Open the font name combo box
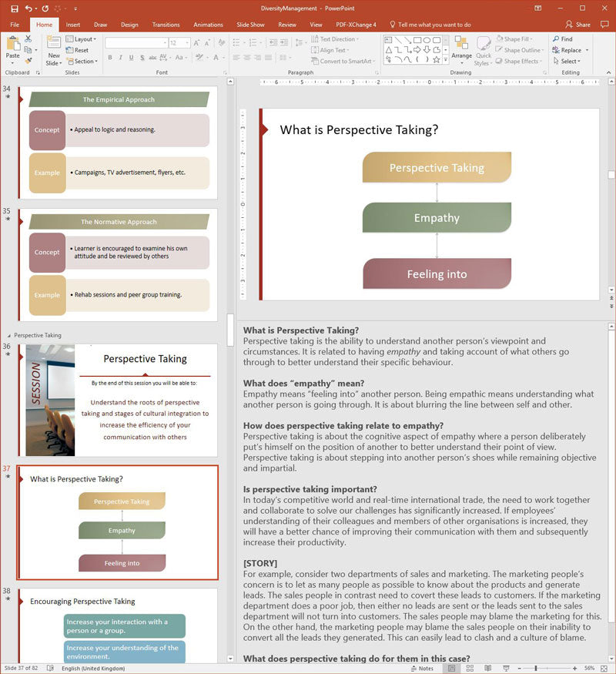The image size is (616, 674). tap(136, 43)
